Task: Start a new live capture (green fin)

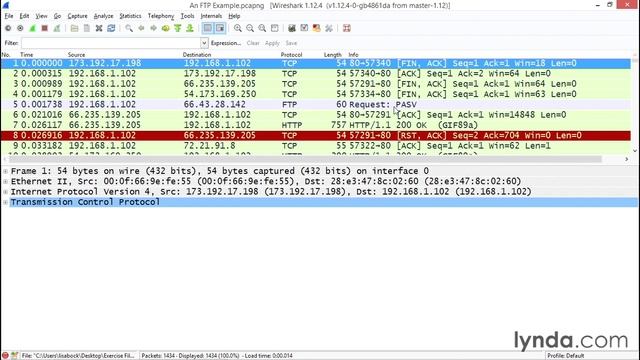Action: (32, 28)
